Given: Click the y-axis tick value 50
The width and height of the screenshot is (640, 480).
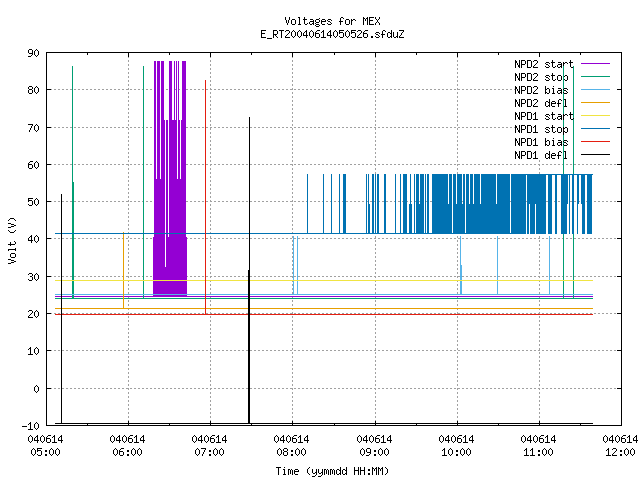Looking at the screenshot, I should (x=33, y=202).
